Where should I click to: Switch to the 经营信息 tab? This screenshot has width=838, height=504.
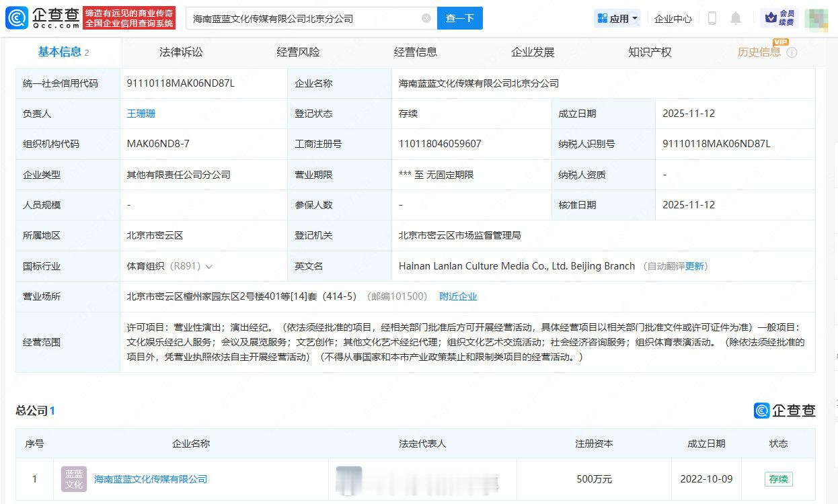coord(415,52)
